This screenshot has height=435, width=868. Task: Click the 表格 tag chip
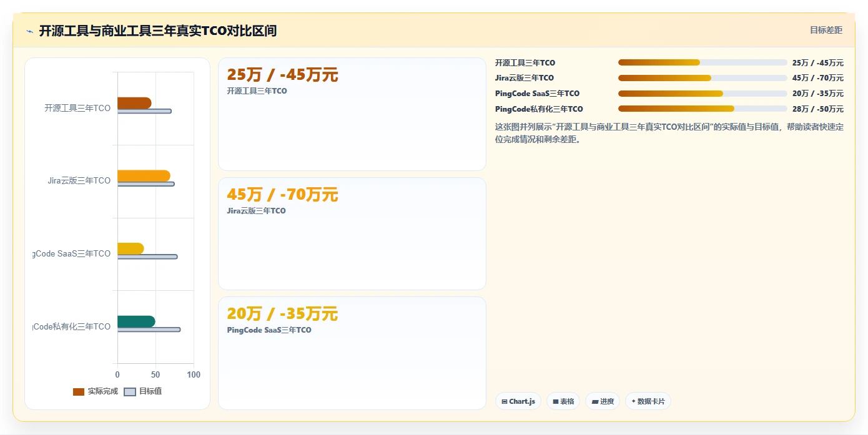563,401
